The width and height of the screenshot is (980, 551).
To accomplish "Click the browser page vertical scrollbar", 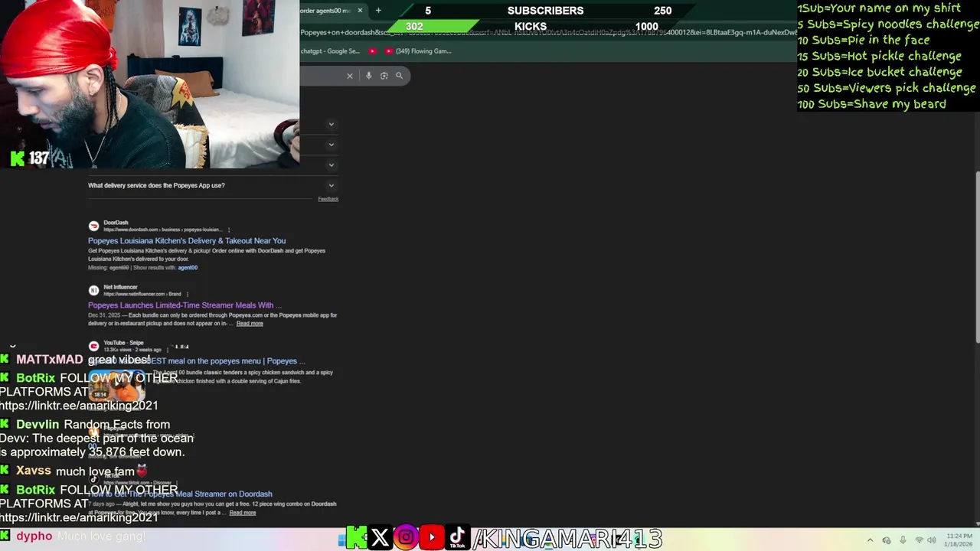I will point(976,256).
